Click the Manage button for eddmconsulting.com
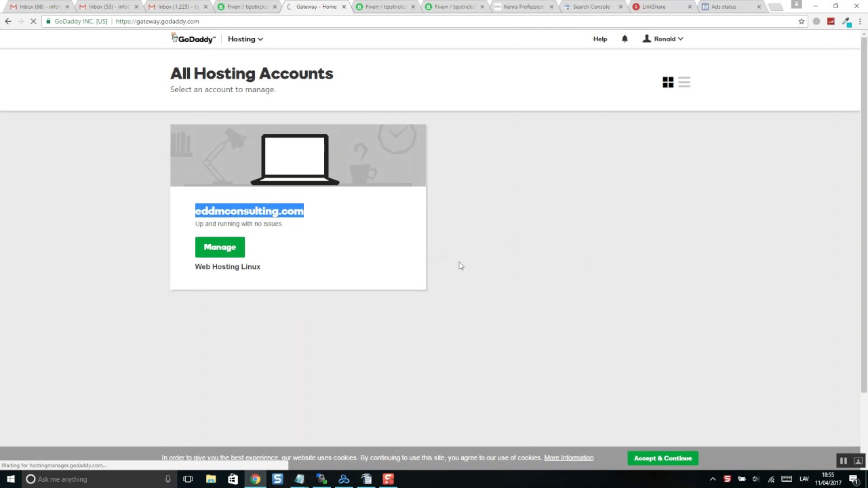 (220, 247)
